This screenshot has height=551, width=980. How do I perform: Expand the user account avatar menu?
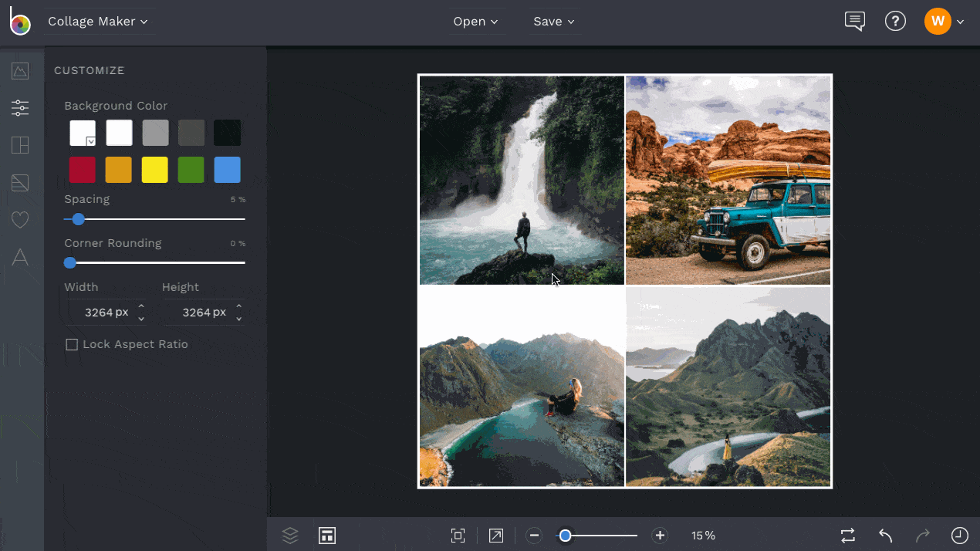(x=945, y=22)
